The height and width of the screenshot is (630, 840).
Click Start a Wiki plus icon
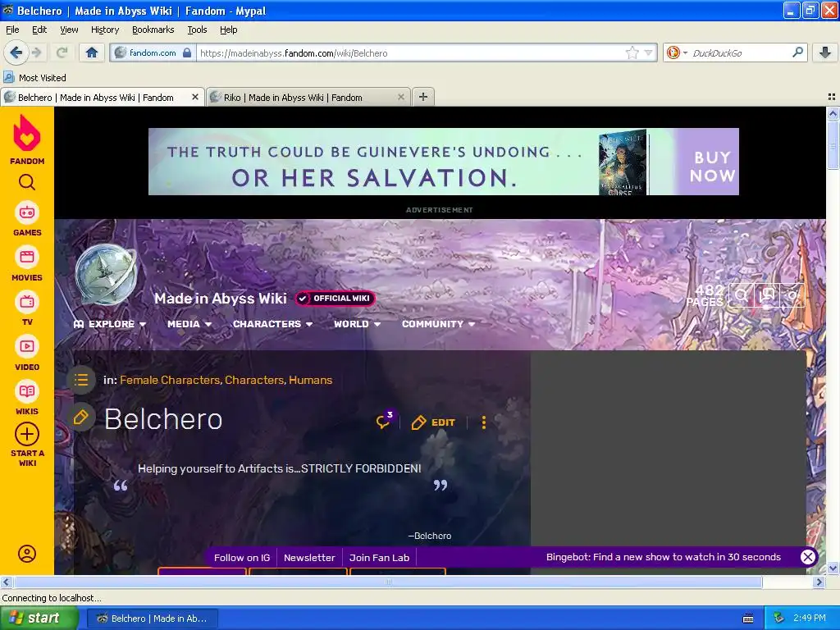27,434
